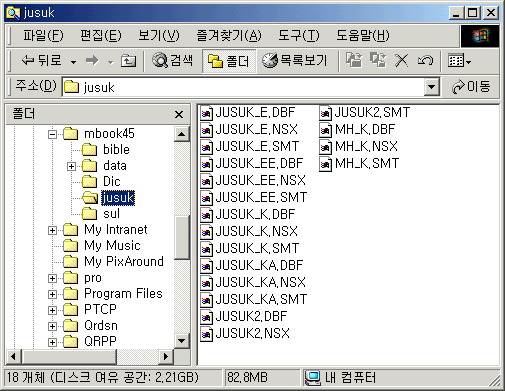Open the 보기(V) menu
This screenshot has height=391, width=505.
(159, 35)
